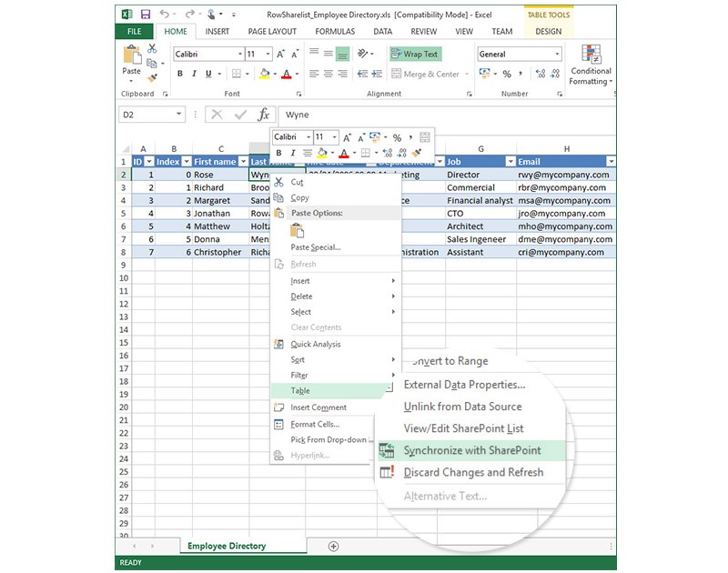Image resolution: width=728 pixels, height=573 pixels.
Task: Click the Orientation text angle icon
Action: pos(362,54)
